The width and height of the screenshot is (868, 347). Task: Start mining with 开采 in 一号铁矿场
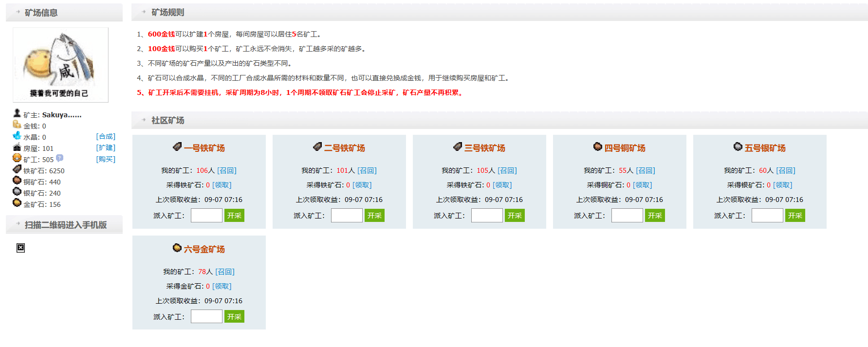[x=234, y=216]
